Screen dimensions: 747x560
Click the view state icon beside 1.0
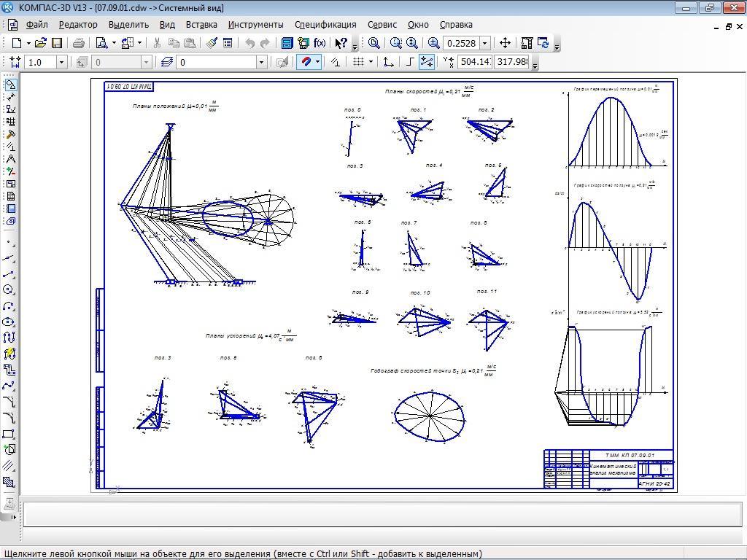click(15, 63)
